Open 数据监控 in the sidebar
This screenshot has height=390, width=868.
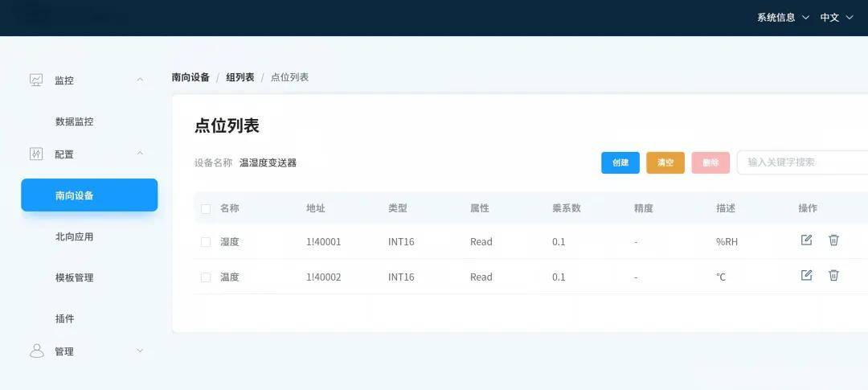[74, 122]
